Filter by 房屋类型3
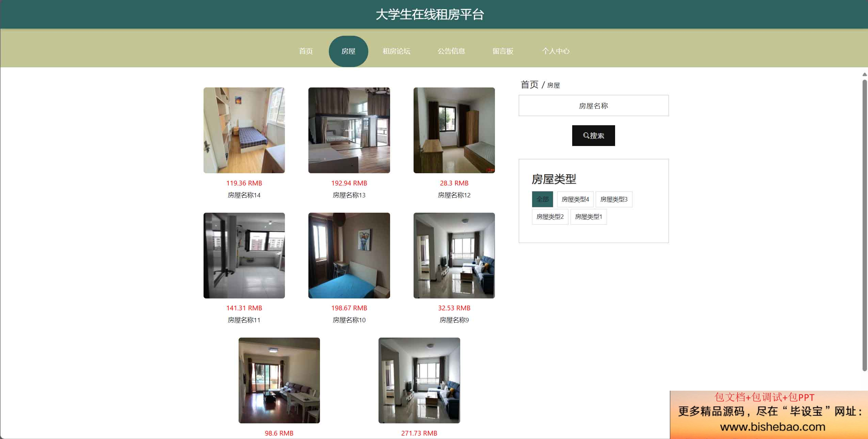Image resolution: width=868 pixels, height=439 pixels. tap(614, 199)
